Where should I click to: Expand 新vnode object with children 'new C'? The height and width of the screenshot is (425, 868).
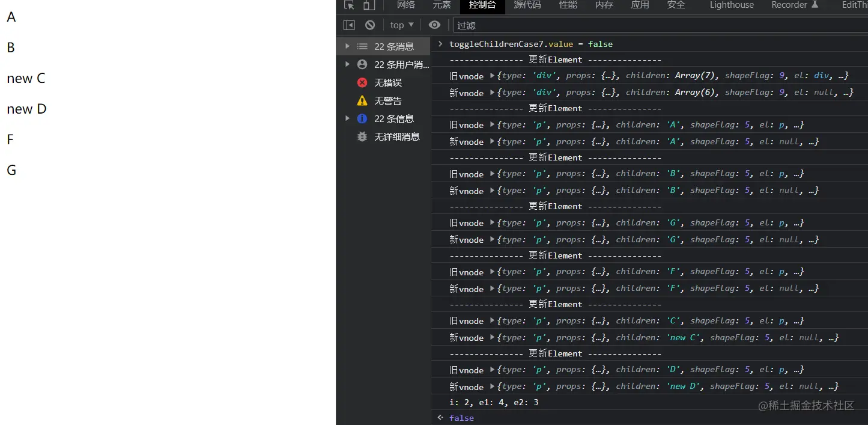click(493, 338)
